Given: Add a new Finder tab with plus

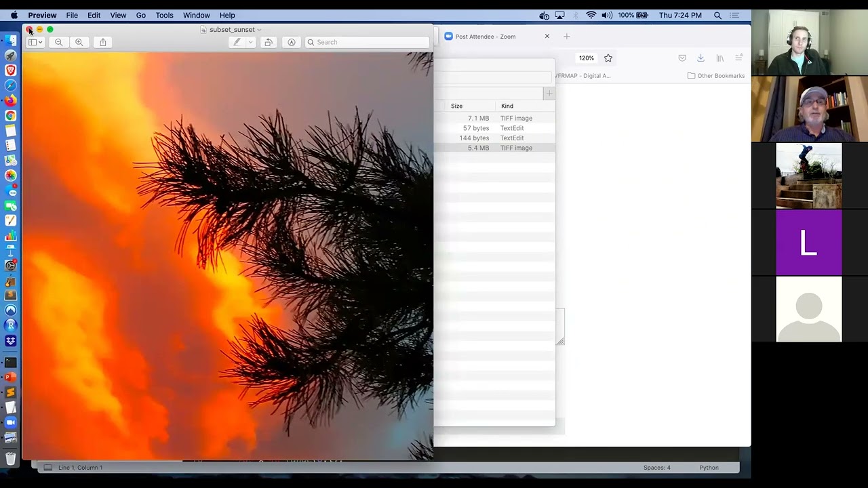Looking at the screenshot, I should (x=549, y=93).
